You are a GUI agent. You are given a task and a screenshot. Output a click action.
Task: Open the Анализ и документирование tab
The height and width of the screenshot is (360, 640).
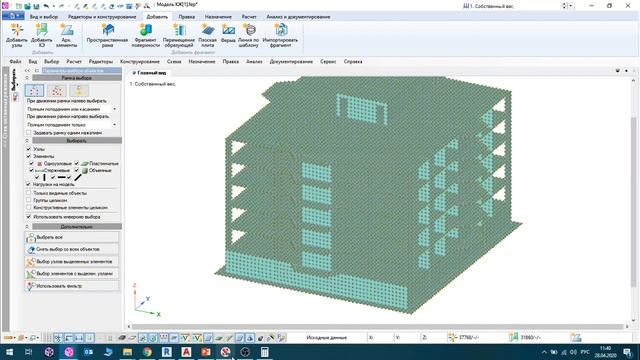[298, 17]
